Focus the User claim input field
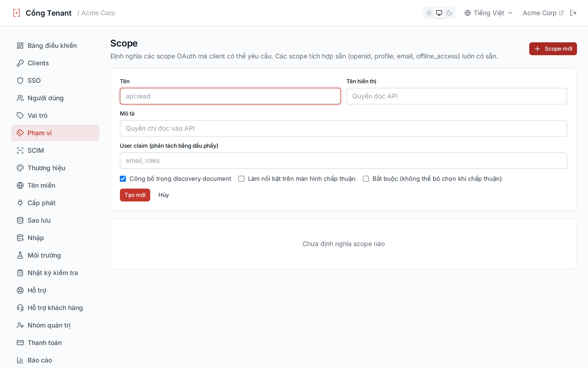This screenshot has height=368, width=588. click(343, 161)
